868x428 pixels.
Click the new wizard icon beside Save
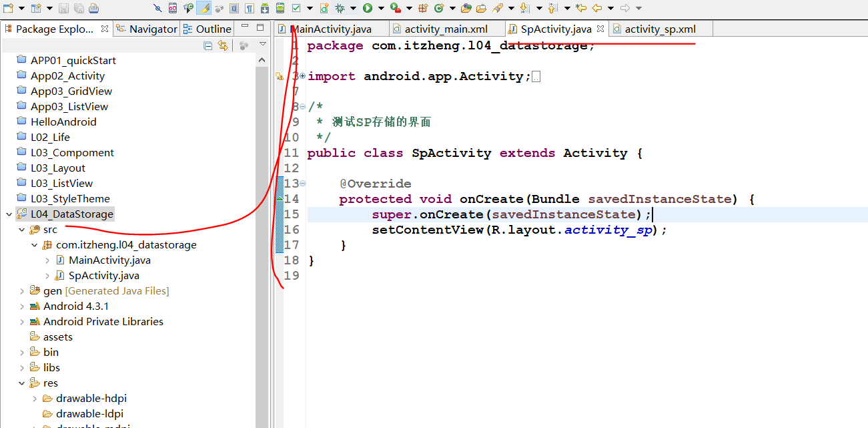coord(35,8)
